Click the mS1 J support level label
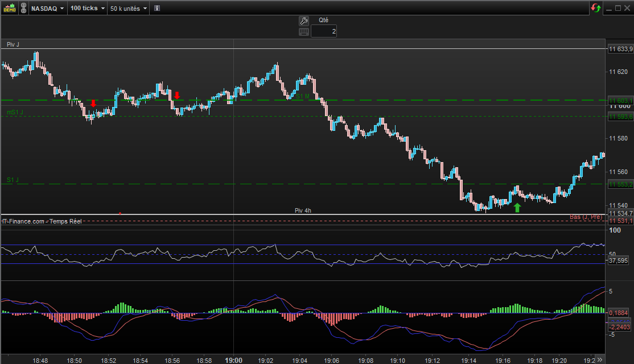Screen dimensions: 634x364 coord(15,113)
